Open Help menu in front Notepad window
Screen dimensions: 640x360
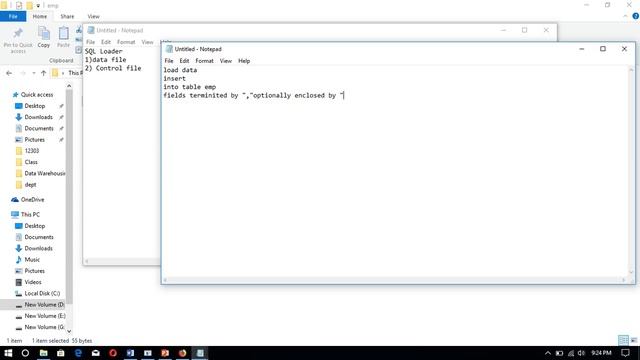(244, 61)
